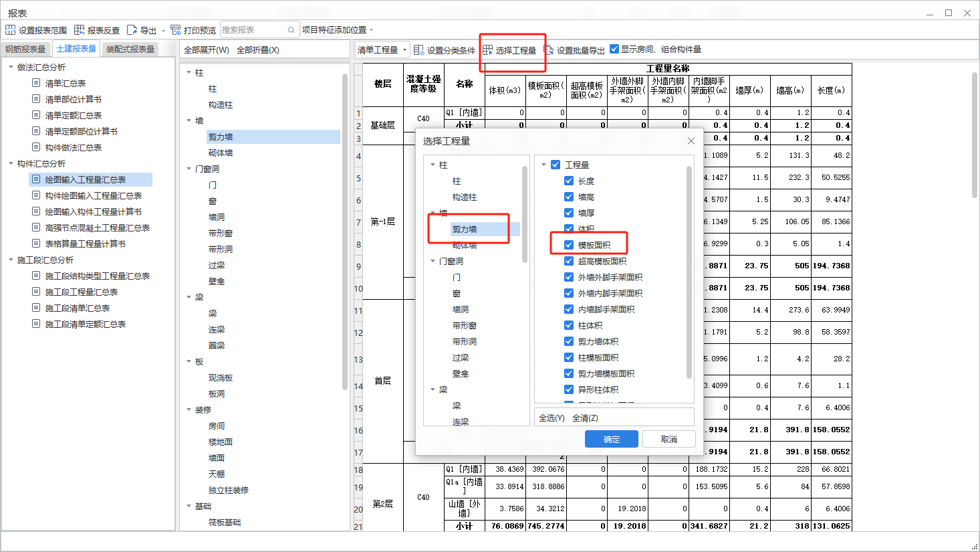Toggle the 墙高 checkbox

tap(569, 197)
